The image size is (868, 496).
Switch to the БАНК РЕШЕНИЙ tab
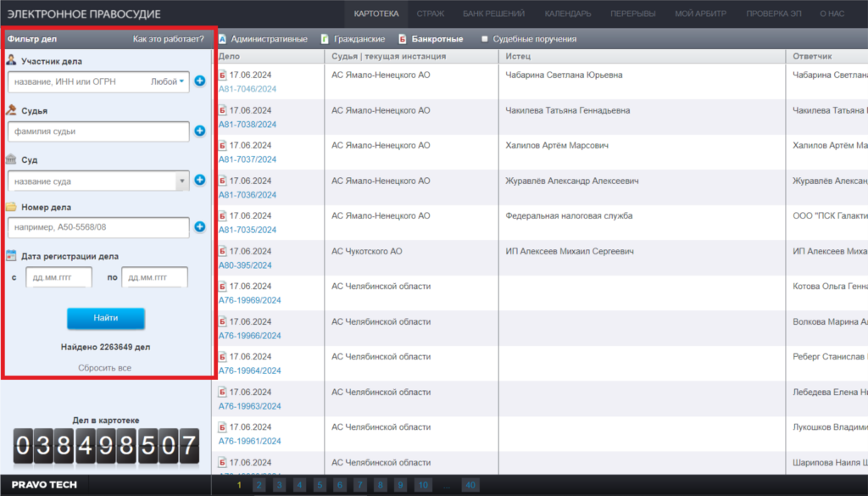coord(493,14)
